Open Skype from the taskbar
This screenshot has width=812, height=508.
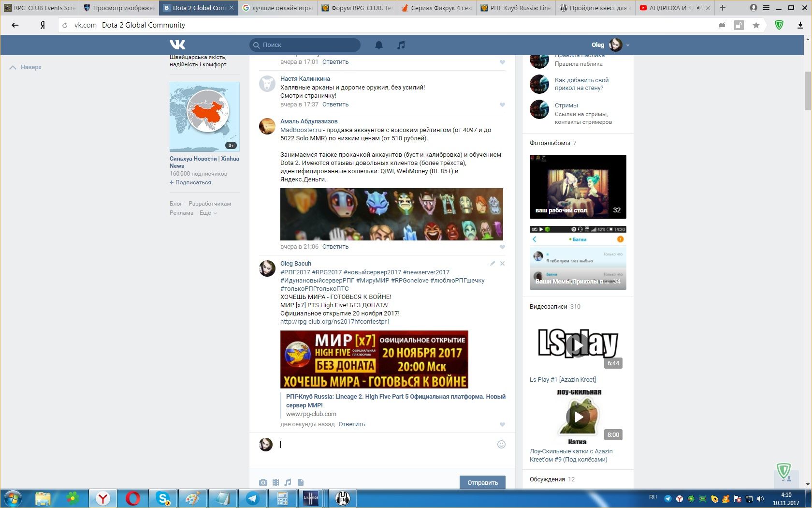(x=163, y=498)
